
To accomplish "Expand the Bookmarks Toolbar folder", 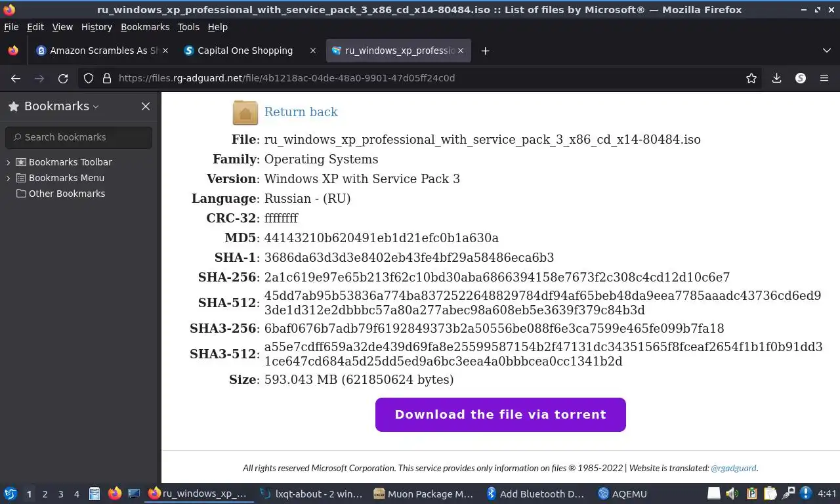I will [x=8, y=162].
